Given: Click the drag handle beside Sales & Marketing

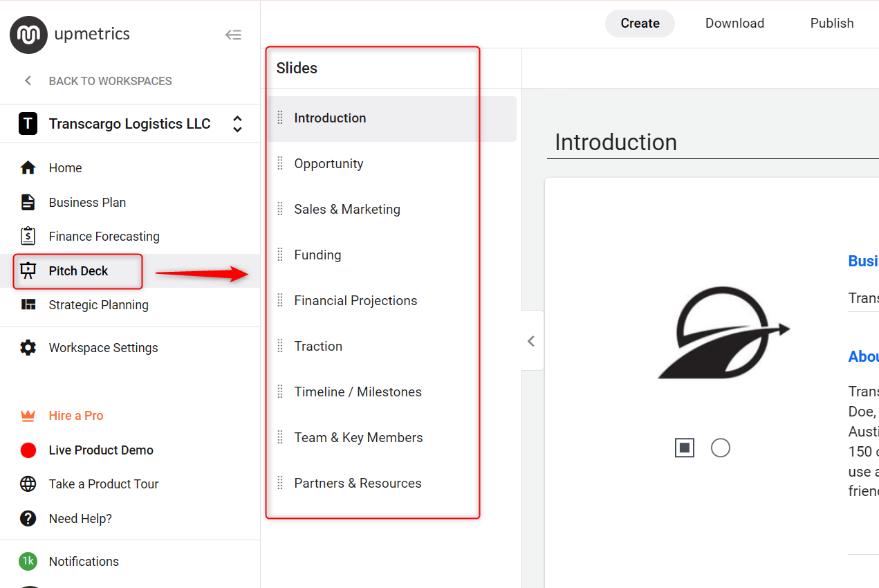Looking at the screenshot, I should pos(280,209).
